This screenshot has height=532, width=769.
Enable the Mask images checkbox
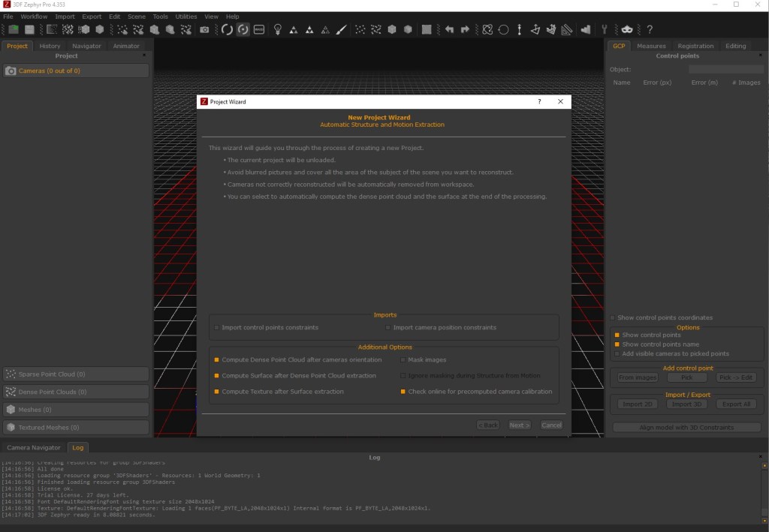(403, 359)
